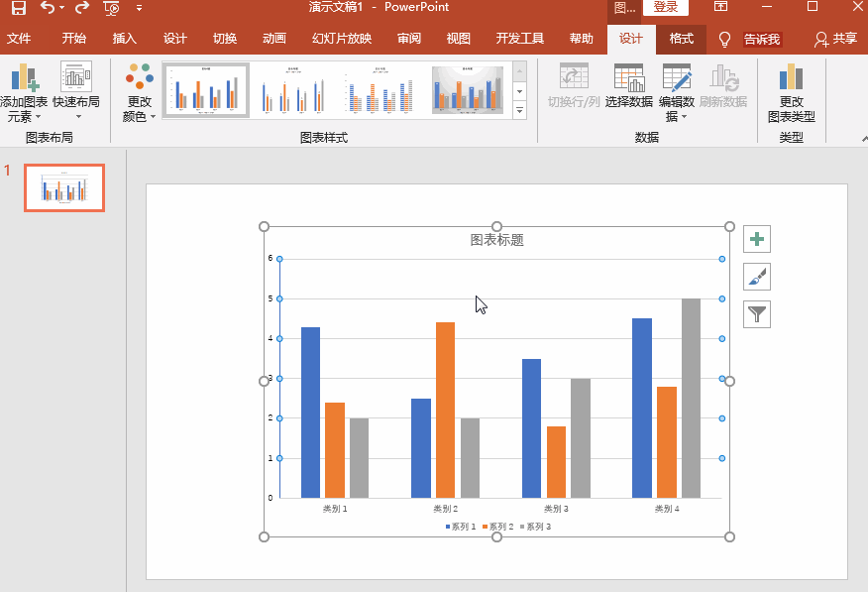Open 更改颜色 palette dropdown
The height and width of the screenshot is (592, 868).
(139, 92)
